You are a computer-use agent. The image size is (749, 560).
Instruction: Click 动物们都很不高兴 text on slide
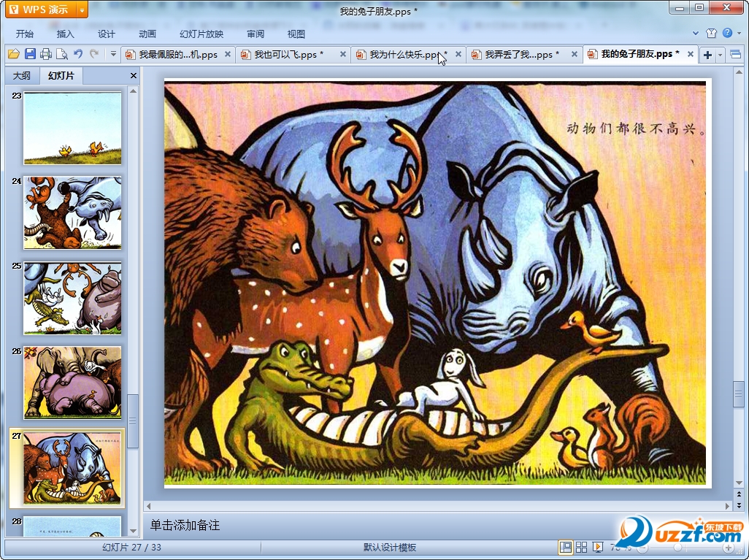(636, 128)
